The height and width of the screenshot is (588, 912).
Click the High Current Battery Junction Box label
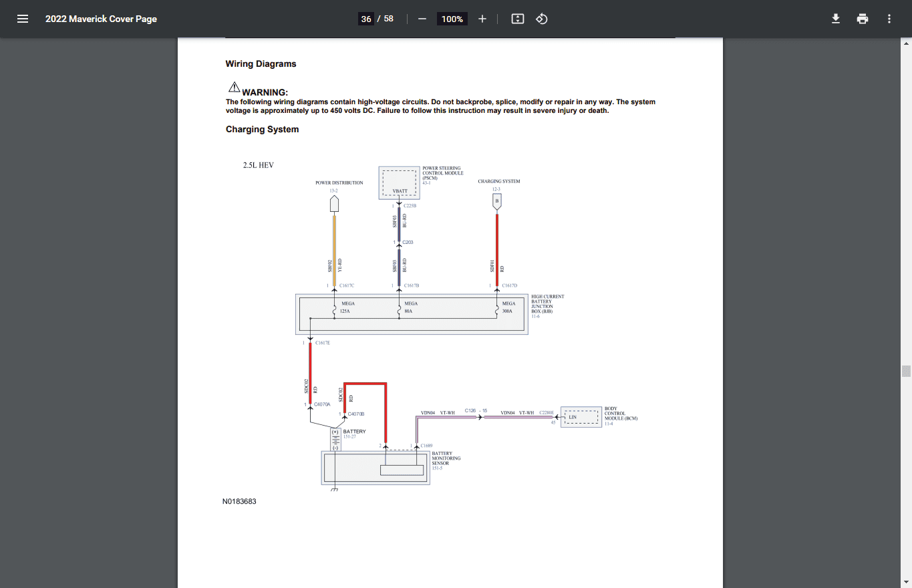[548, 305]
